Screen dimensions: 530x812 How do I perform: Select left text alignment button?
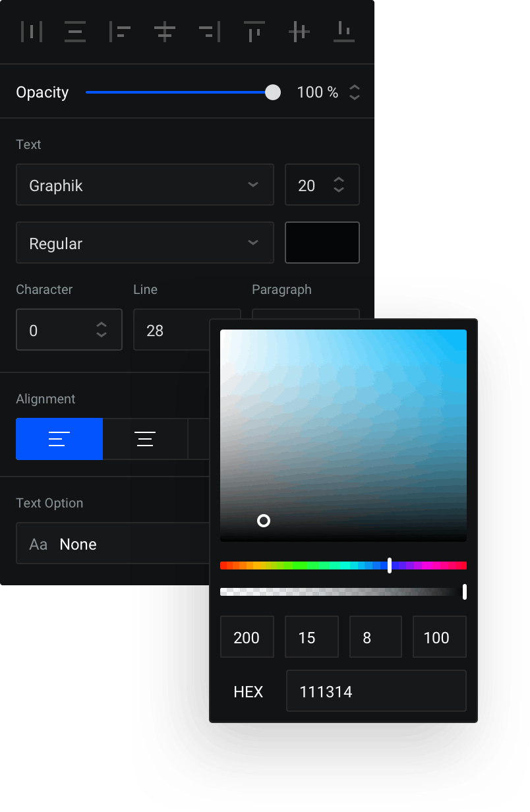(59, 438)
